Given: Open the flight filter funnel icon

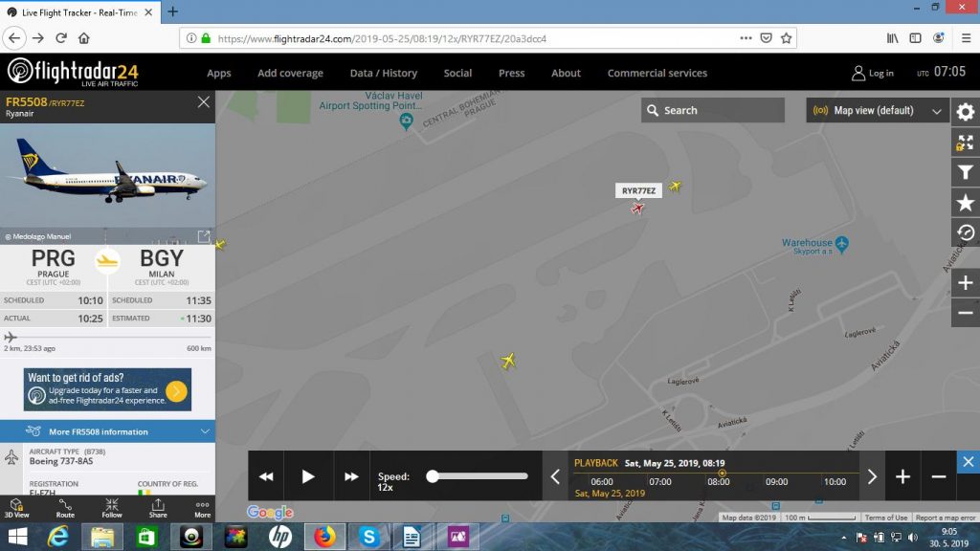Looking at the screenshot, I should (966, 172).
